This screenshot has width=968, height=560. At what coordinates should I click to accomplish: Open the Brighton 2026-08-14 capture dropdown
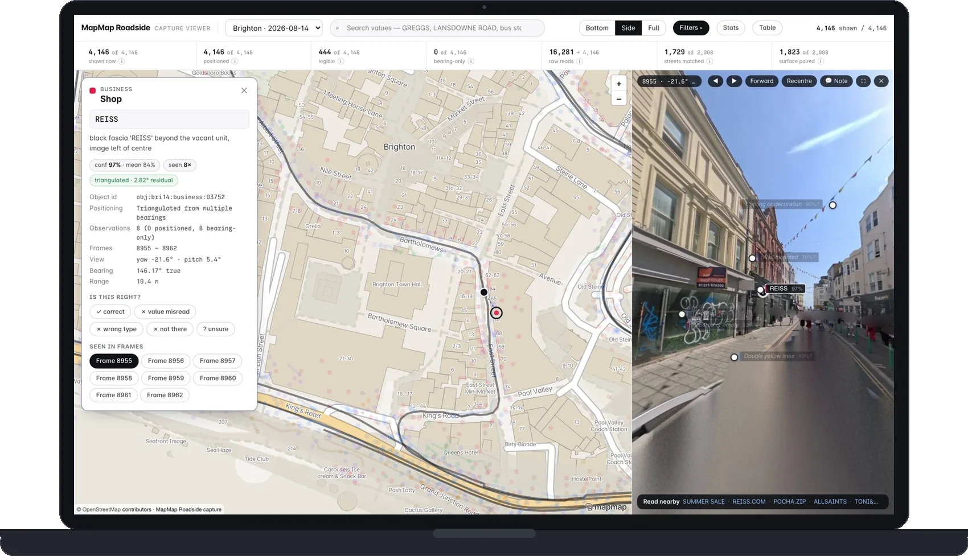(274, 28)
